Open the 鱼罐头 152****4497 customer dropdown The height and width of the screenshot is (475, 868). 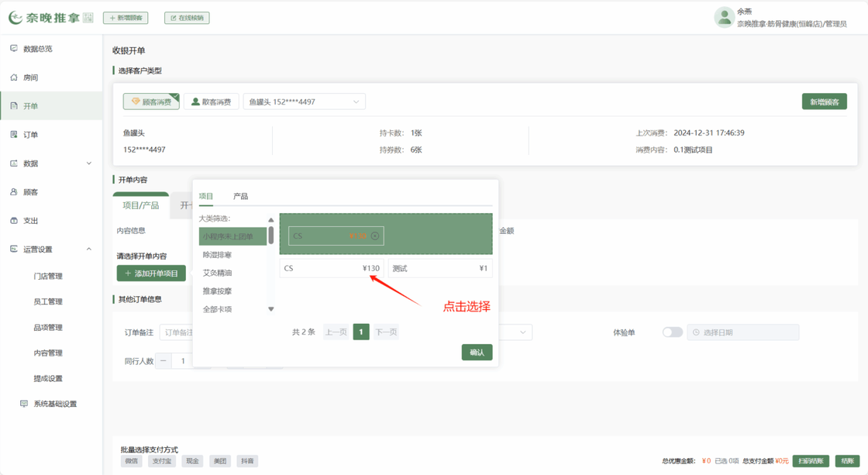(304, 102)
